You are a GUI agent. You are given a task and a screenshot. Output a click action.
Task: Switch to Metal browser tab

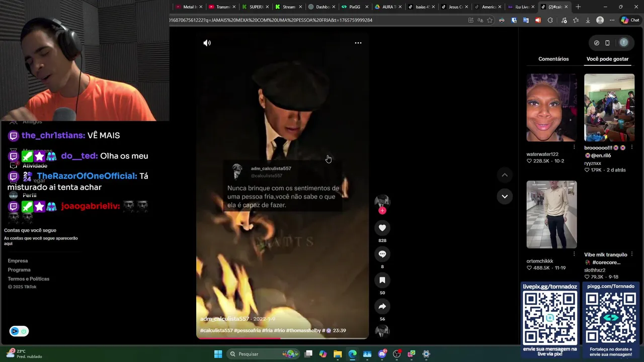tap(189, 7)
